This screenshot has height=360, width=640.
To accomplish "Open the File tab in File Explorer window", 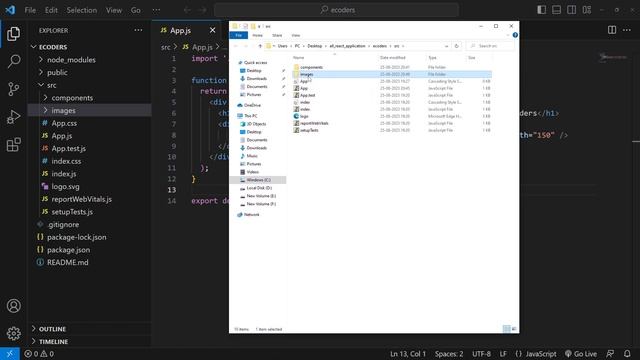I will click(x=239, y=36).
